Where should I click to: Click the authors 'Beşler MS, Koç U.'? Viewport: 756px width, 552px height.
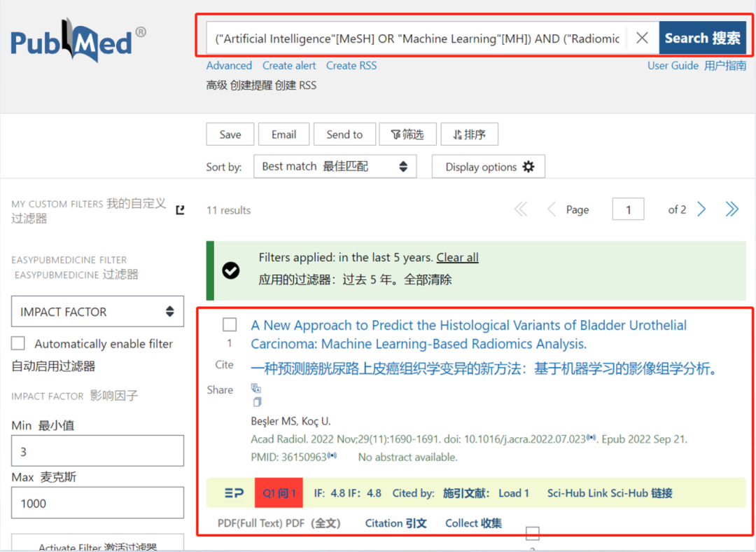tap(290, 421)
